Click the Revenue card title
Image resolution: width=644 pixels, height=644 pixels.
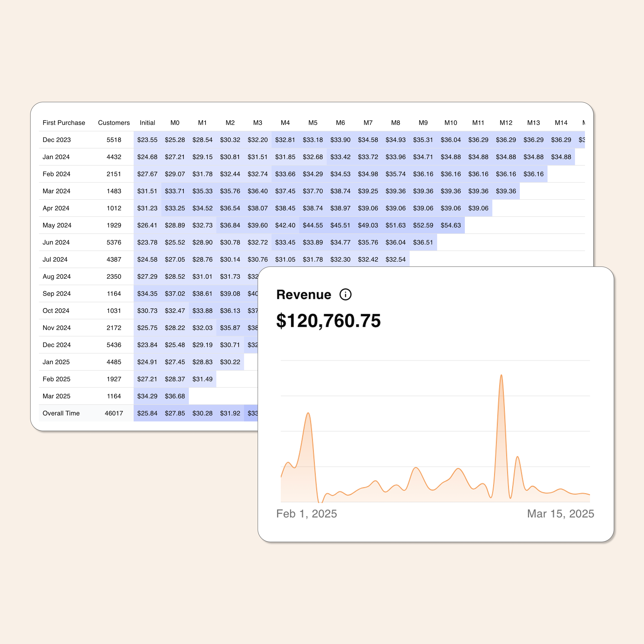click(x=304, y=295)
